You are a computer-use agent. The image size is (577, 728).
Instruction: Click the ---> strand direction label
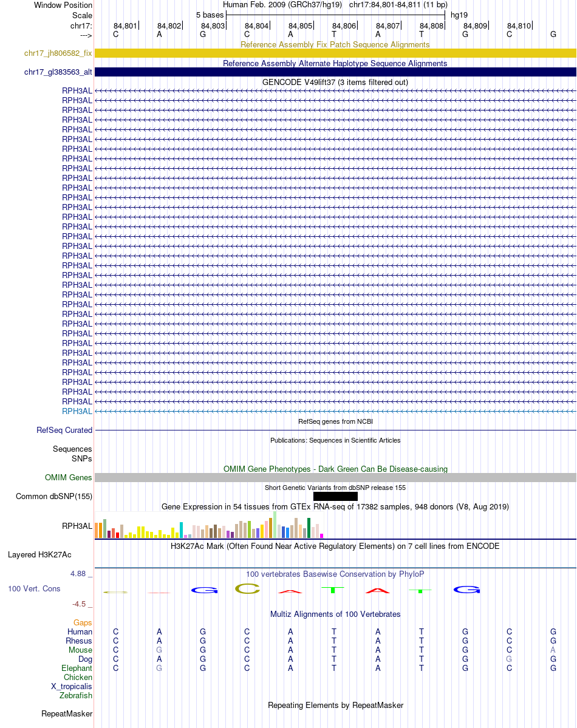click(86, 35)
